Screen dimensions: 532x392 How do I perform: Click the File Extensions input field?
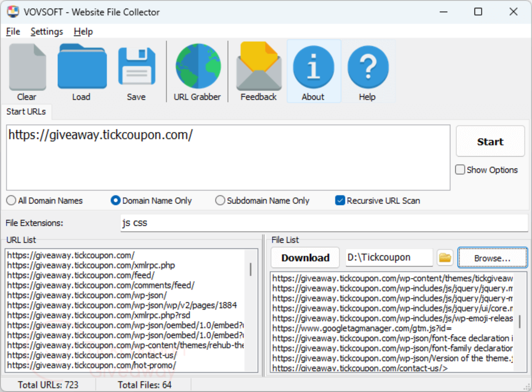click(324, 223)
